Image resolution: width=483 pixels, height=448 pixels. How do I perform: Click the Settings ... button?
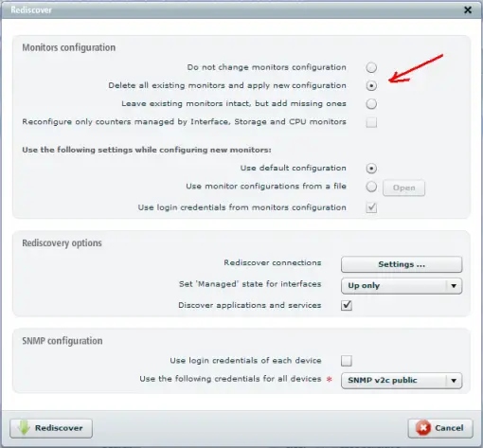pyautogui.click(x=402, y=264)
